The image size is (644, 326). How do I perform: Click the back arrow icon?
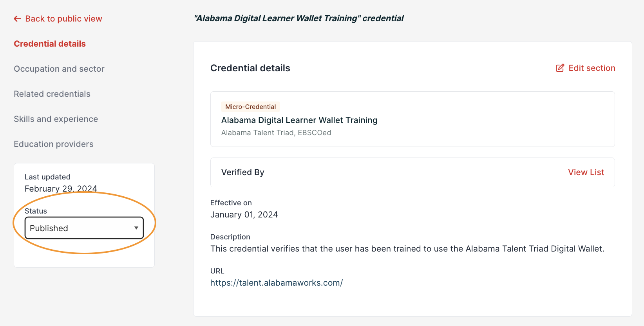click(17, 19)
